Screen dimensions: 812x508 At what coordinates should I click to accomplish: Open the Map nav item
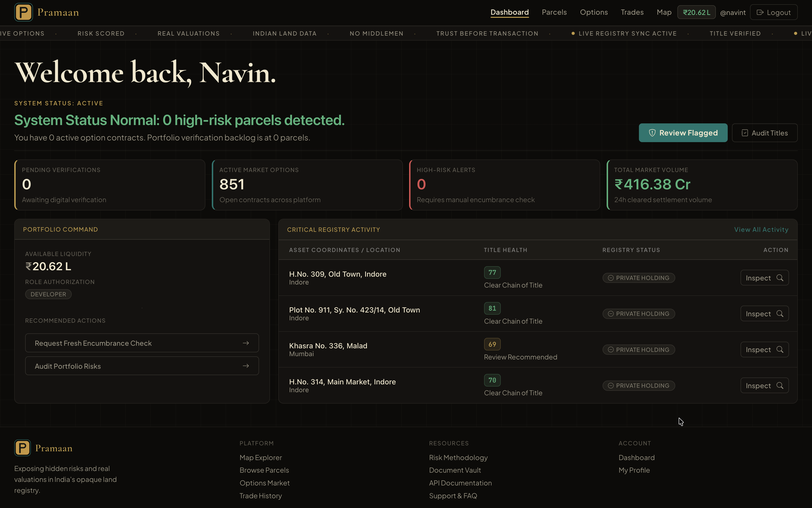tap(664, 12)
